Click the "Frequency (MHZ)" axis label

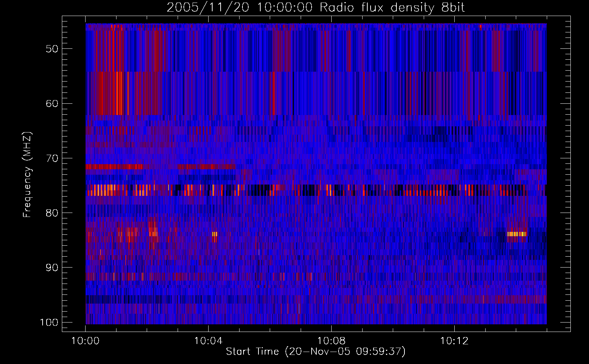tap(27, 175)
